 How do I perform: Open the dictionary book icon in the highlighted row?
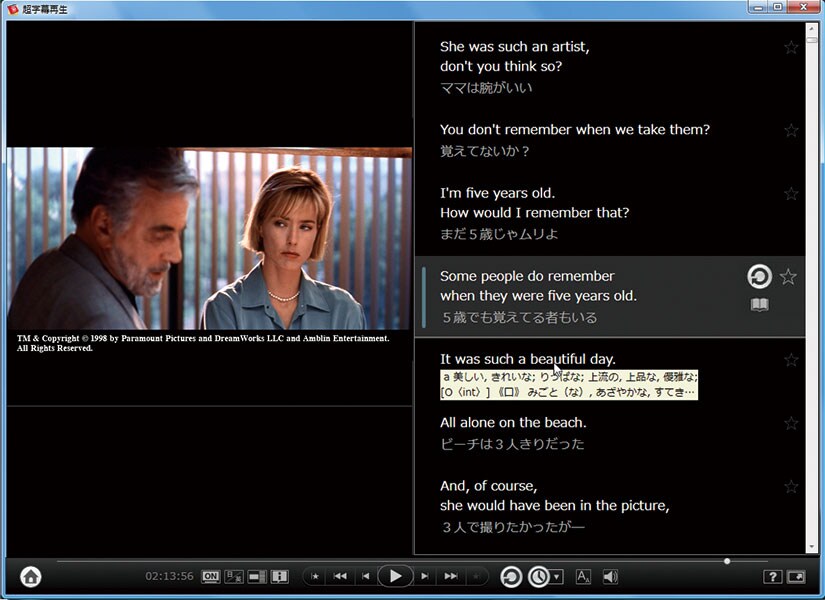tap(759, 305)
